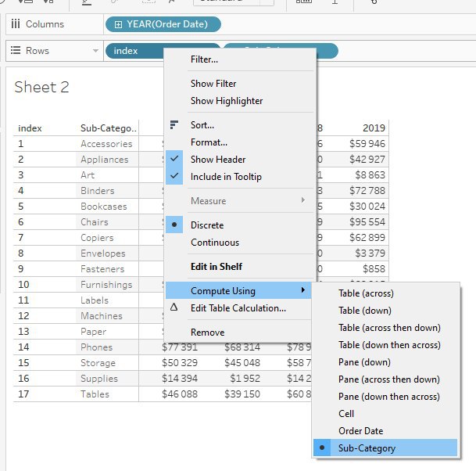Image resolution: width=476 pixels, height=471 pixels.
Task: Click the $59 946 cell for 2019
Action: [367, 143]
